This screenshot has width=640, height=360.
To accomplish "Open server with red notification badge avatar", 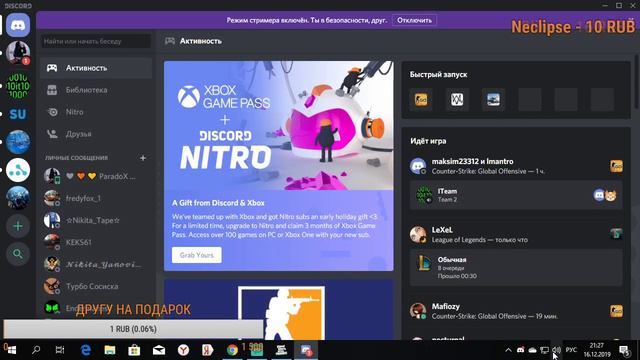I will click(18, 53).
